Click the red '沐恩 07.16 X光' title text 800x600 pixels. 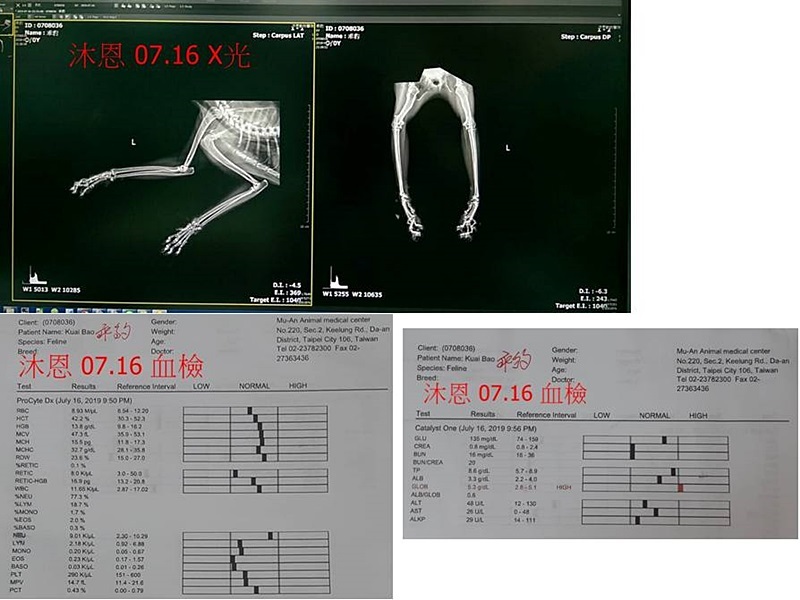tap(159, 57)
